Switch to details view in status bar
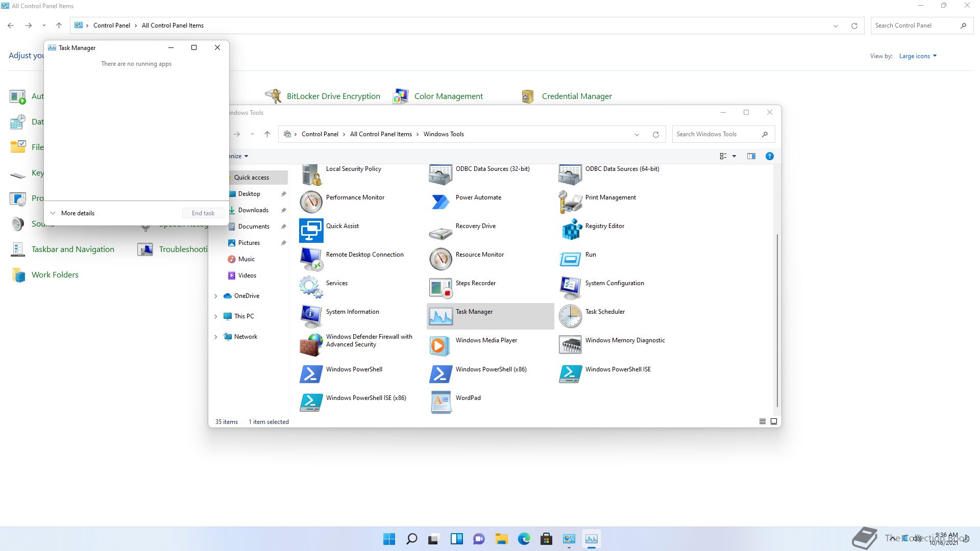 point(762,421)
